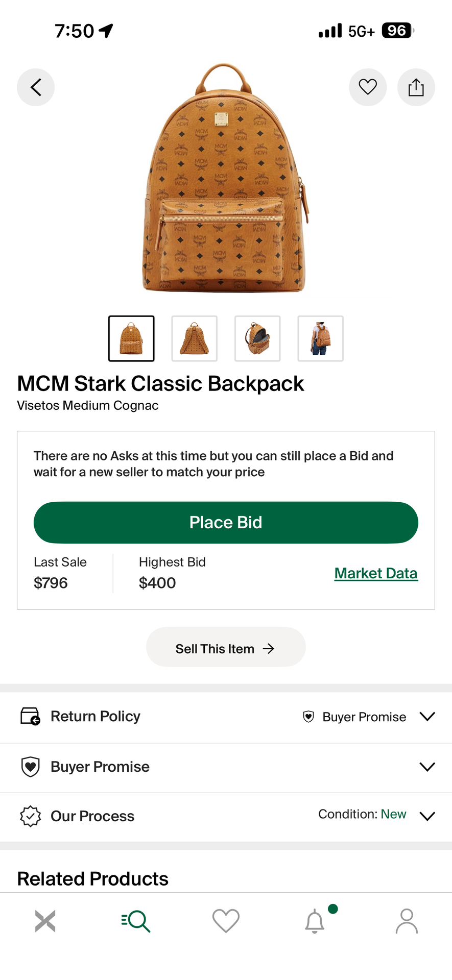Image resolution: width=452 pixels, height=980 pixels.
Task: Expand the Buyer Promise section
Action: tap(427, 766)
